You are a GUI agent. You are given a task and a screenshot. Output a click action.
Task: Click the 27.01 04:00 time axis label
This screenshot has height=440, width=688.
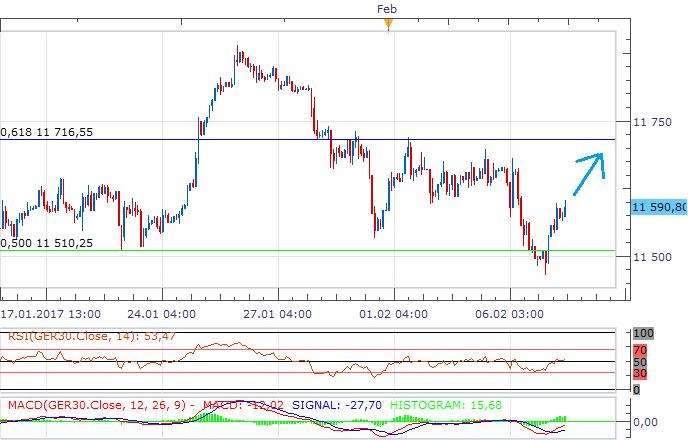click(277, 313)
